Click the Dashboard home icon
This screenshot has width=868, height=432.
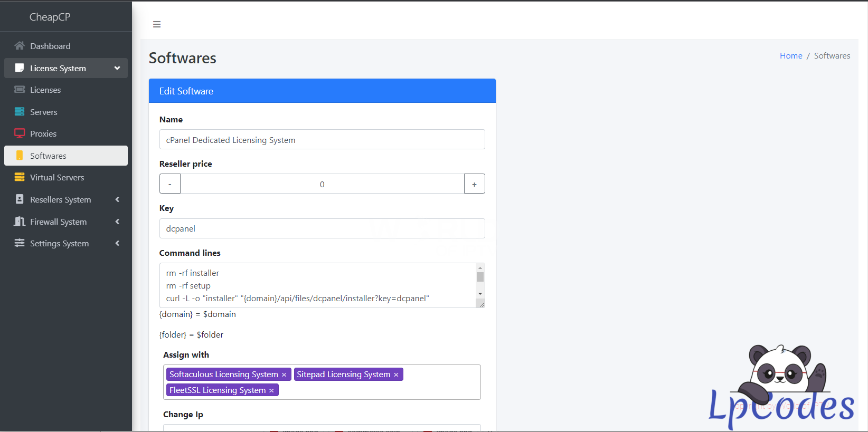pyautogui.click(x=20, y=46)
